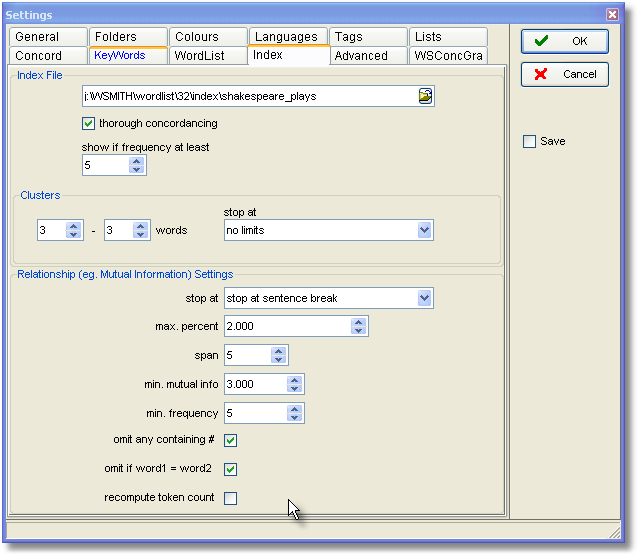Switch to the Folders tab

pos(128,37)
